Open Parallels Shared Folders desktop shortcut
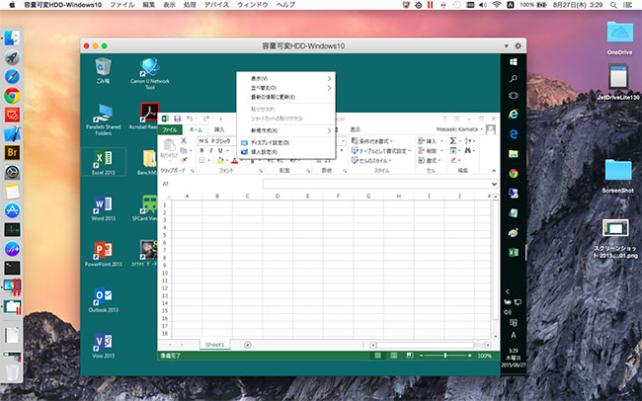This screenshot has width=642, height=401. pos(103,119)
